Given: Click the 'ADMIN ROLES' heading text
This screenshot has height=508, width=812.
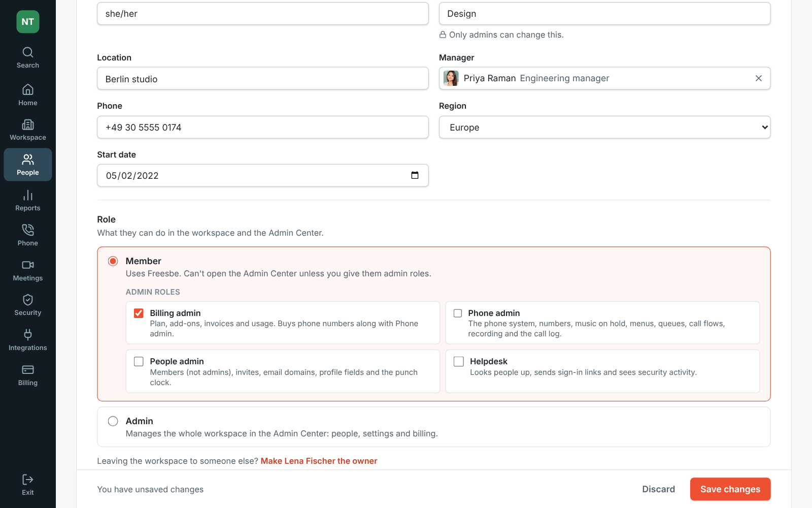Looking at the screenshot, I should 153,292.
